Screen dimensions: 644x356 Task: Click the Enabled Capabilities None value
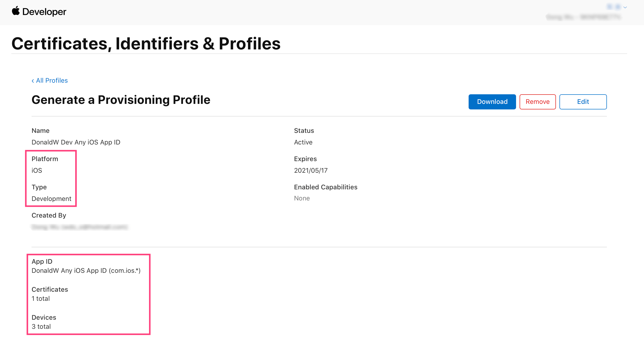coord(302,198)
